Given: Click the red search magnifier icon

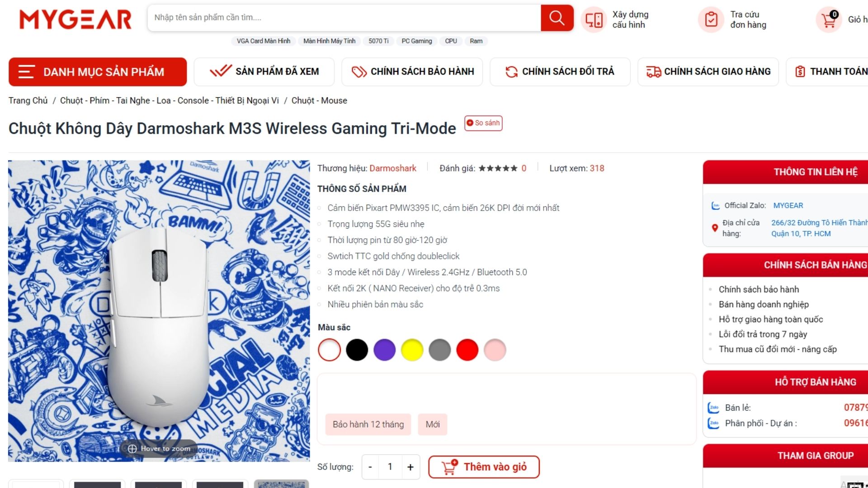Looking at the screenshot, I should (x=557, y=18).
